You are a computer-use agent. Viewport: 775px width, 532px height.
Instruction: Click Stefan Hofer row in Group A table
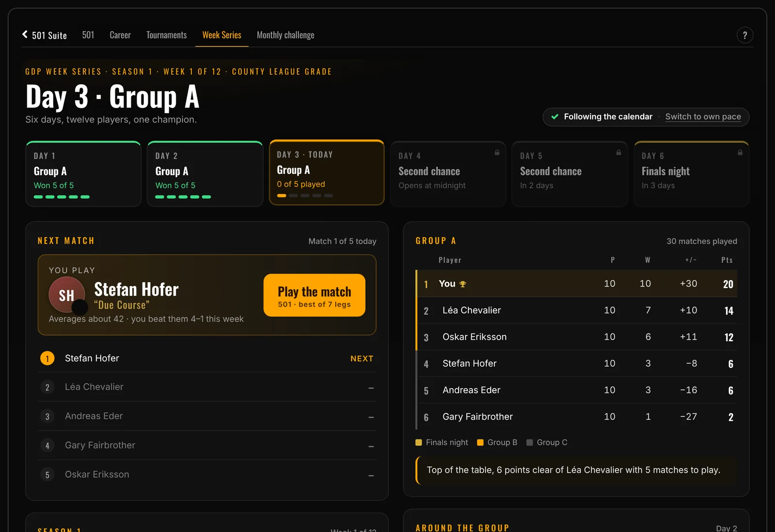click(576, 364)
